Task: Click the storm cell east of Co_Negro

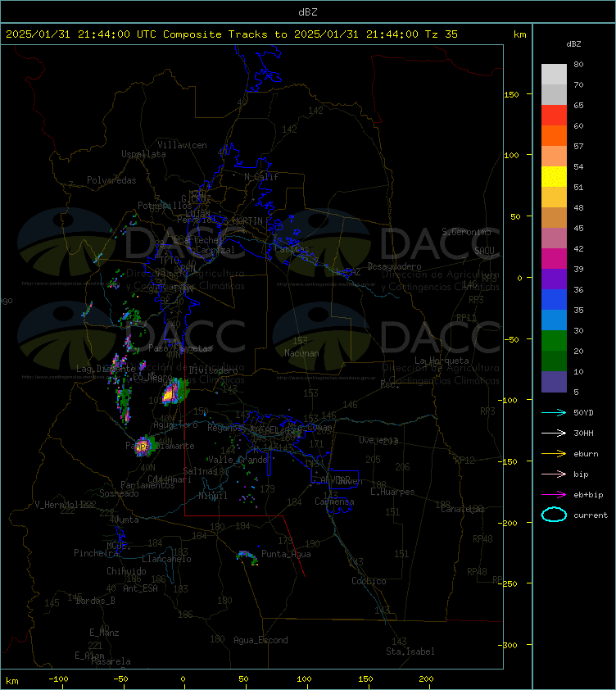Action: (x=175, y=392)
